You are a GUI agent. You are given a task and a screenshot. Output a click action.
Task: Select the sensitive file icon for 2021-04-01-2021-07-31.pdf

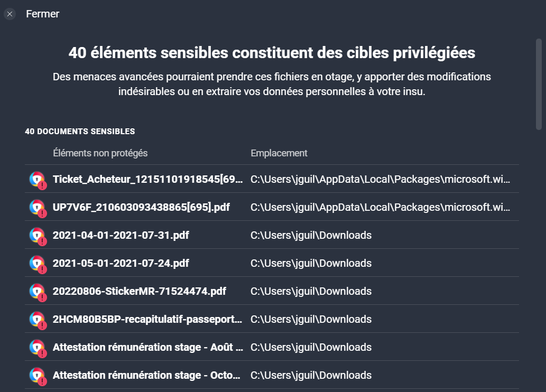(x=36, y=235)
